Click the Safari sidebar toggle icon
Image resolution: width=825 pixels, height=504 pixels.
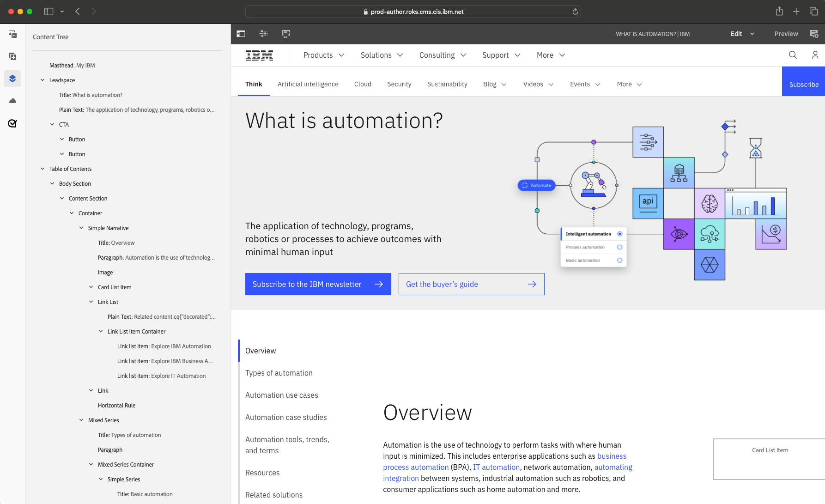(x=49, y=12)
